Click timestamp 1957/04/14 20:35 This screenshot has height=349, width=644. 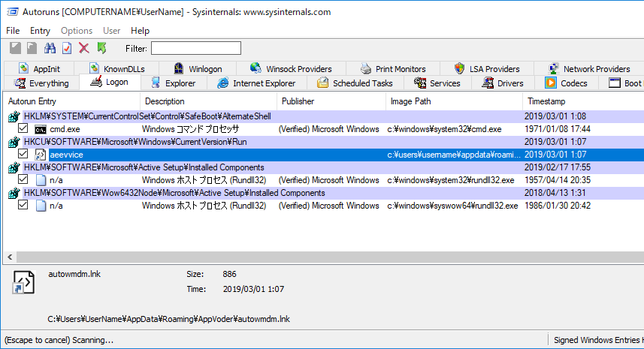click(558, 180)
